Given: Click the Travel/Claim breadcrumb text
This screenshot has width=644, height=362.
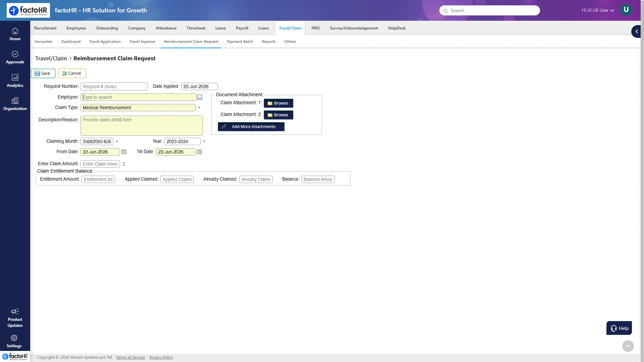Looking at the screenshot, I should [51, 58].
